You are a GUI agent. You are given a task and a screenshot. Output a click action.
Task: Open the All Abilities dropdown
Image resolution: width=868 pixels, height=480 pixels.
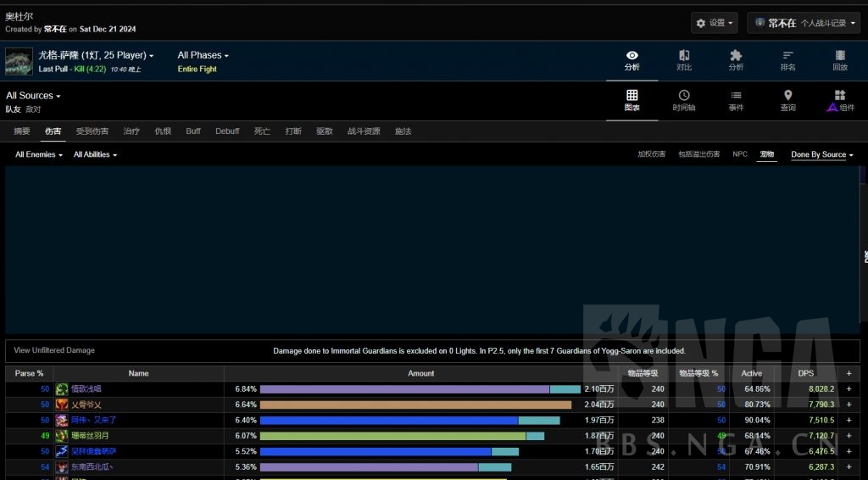pos(95,154)
